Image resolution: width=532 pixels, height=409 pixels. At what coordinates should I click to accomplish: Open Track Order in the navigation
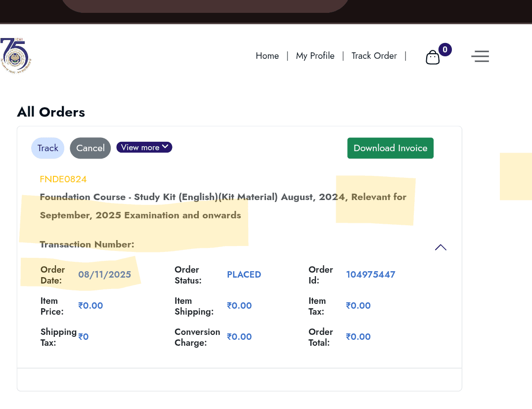point(374,56)
